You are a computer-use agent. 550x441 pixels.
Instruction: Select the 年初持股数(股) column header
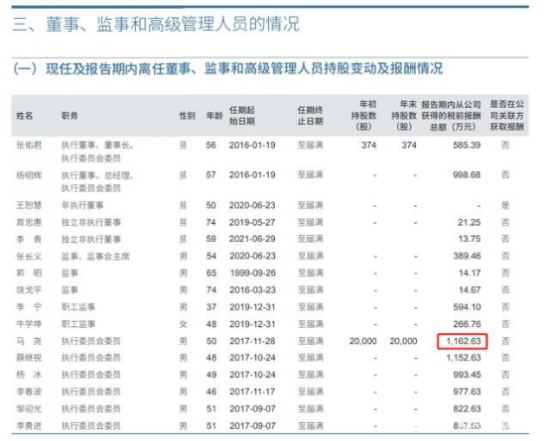point(364,115)
